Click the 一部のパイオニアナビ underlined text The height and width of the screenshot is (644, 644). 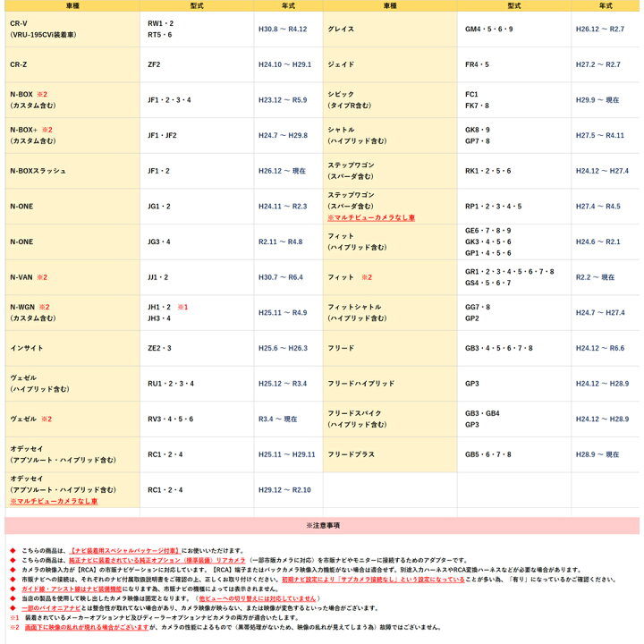50,608
